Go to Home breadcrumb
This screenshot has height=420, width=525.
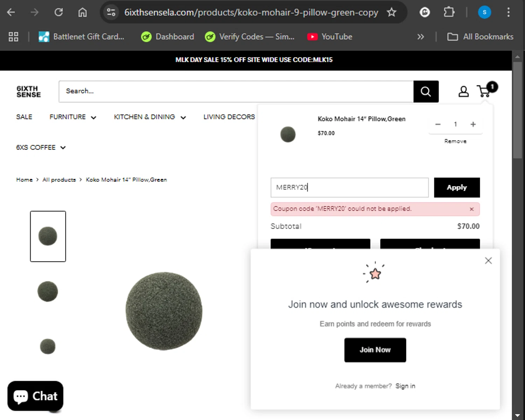point(24,180)
